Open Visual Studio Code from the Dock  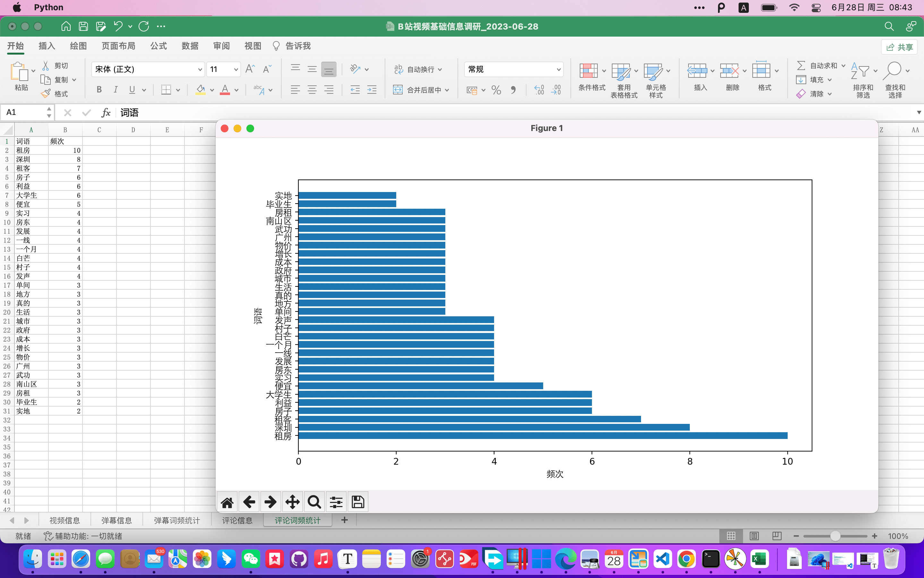pyautogui.click(x=663, y=559)
